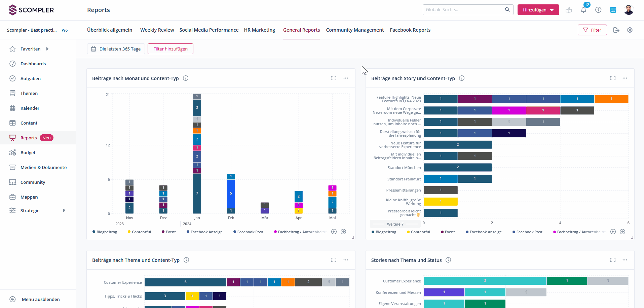Open the notifications bell
Screen dimensions: 644x308
pos(583,10)
